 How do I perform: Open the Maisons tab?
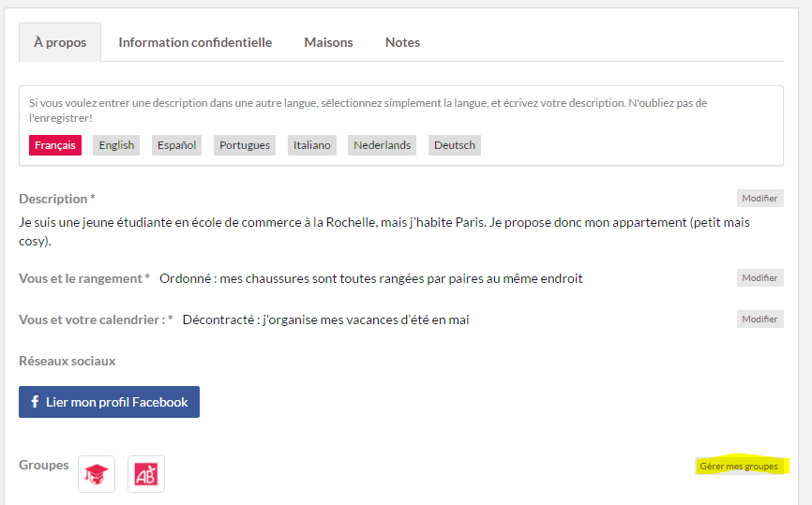[x=328, y=42]
